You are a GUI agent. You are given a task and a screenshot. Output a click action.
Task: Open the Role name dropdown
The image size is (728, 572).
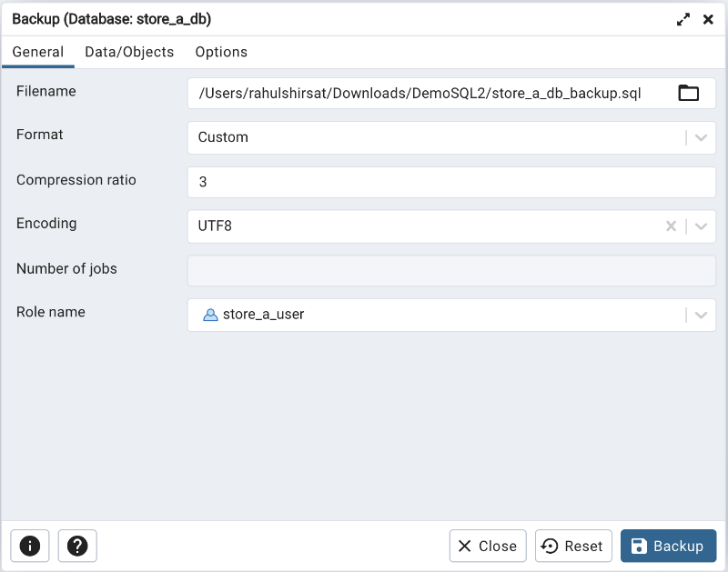701,315
